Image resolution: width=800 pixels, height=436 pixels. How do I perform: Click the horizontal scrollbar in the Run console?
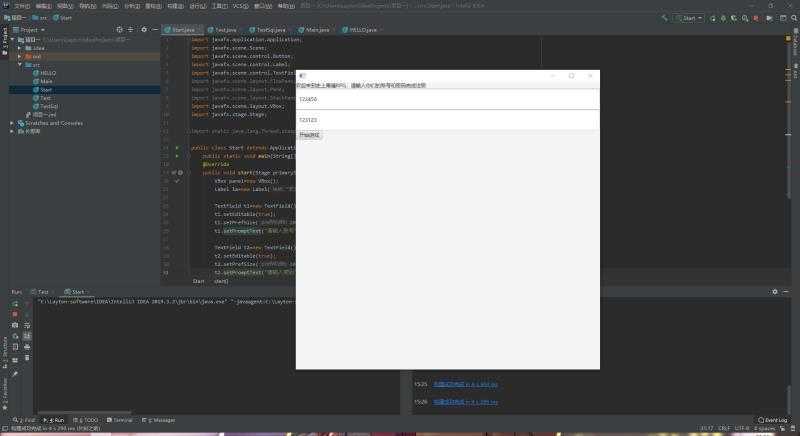click(x=84, y=413)
